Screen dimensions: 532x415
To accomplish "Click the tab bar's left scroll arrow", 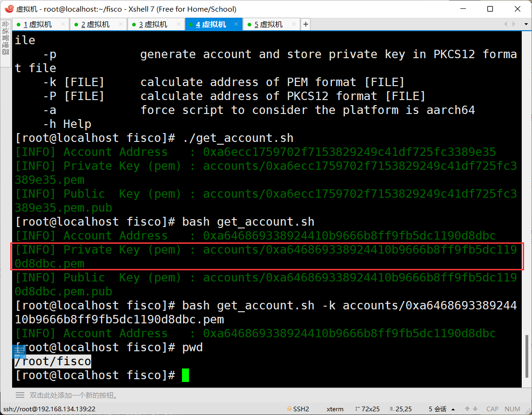I will (505, 24).
